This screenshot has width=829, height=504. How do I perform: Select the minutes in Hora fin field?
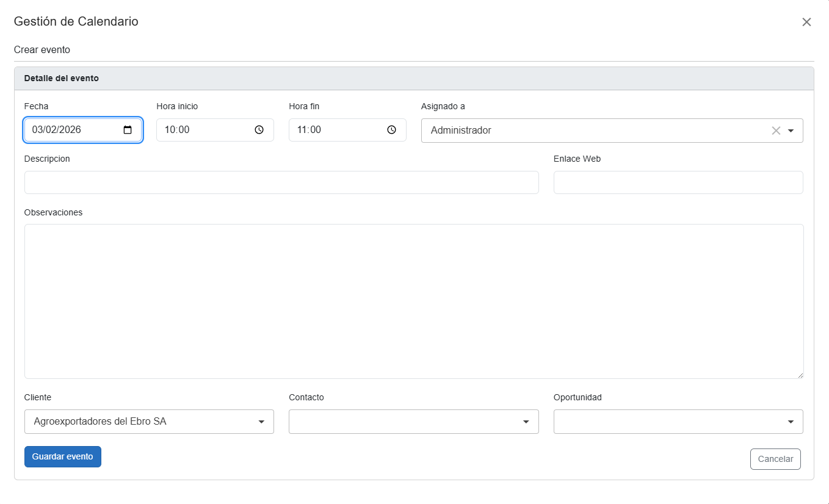point(315,130)
